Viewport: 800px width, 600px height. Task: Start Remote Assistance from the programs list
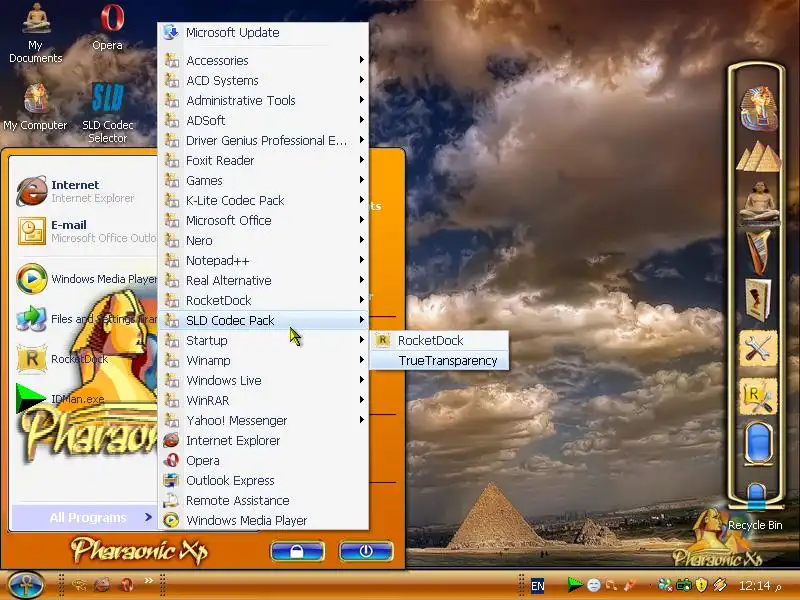click(x=263, y=501)
